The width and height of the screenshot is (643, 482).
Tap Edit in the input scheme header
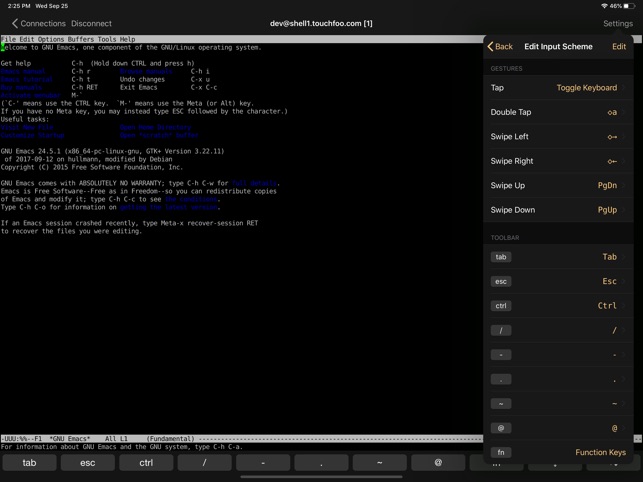pos(619,46)
